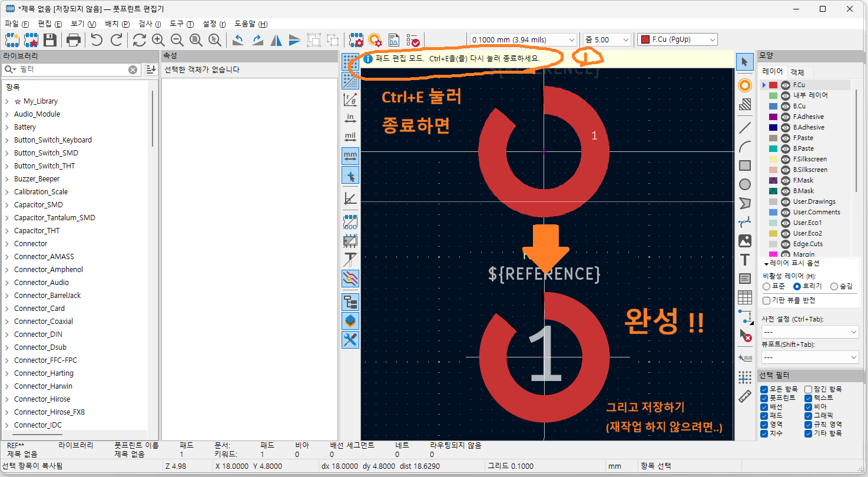The width and height of the screenshot is (868, 477).
Task: Toggle Edge.Cuts layer visibility
Action: coord(785,244)
